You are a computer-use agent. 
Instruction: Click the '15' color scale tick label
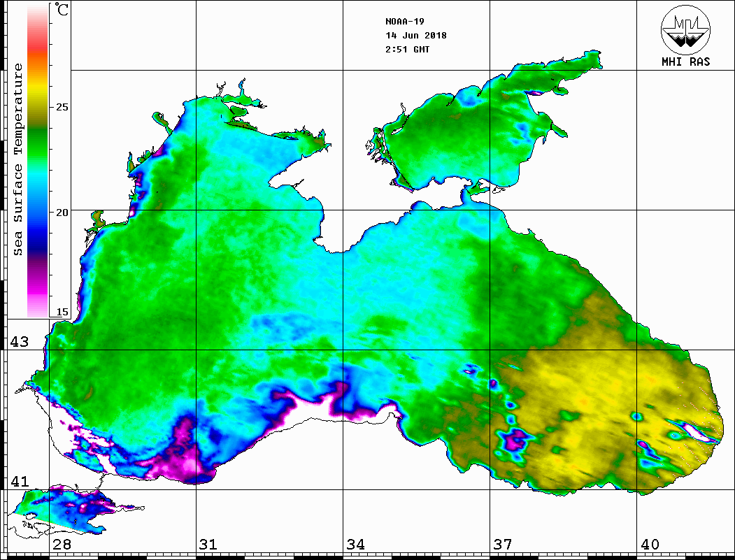coord(62,312)
